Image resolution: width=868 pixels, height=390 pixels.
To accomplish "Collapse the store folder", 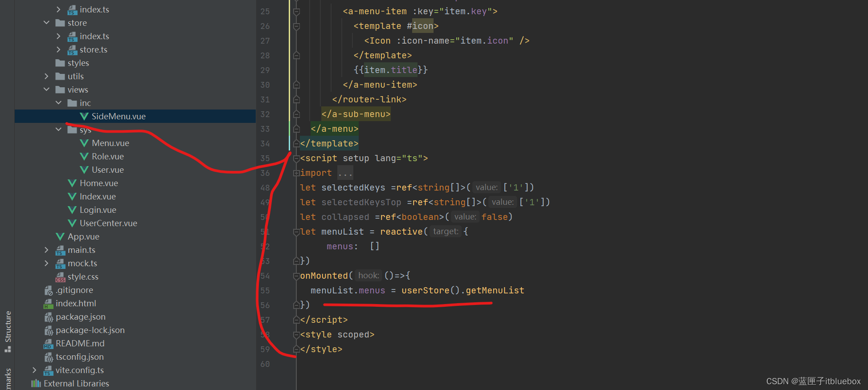I will tap(46, 23).
